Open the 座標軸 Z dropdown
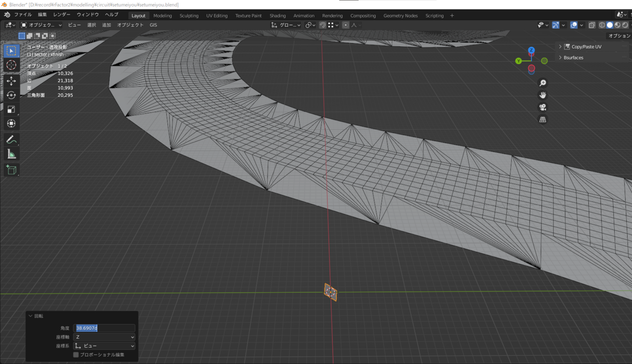Image resolution: width=632 pixels, height=364 pixels. [104, 337]
